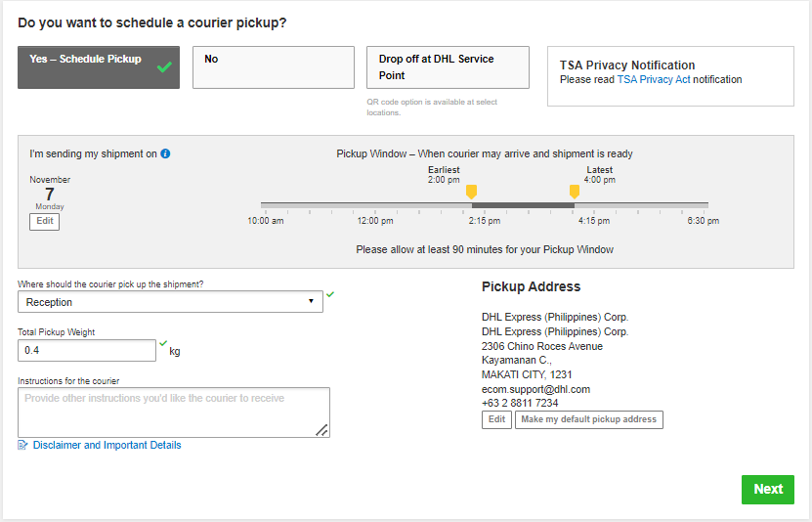
Task: Open the Reception pickup location dropdown
Action: click(170, 302)
